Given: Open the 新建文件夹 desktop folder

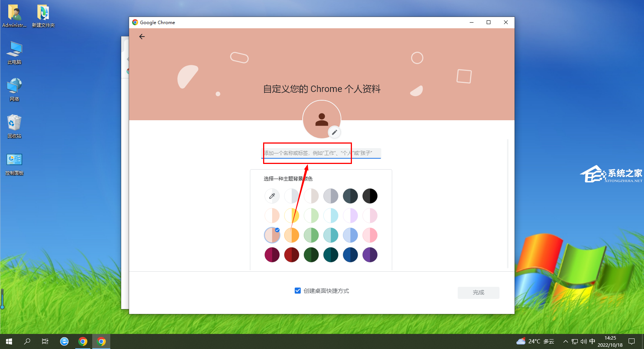Looking at the screenshot, I should [x=43, y=16].
